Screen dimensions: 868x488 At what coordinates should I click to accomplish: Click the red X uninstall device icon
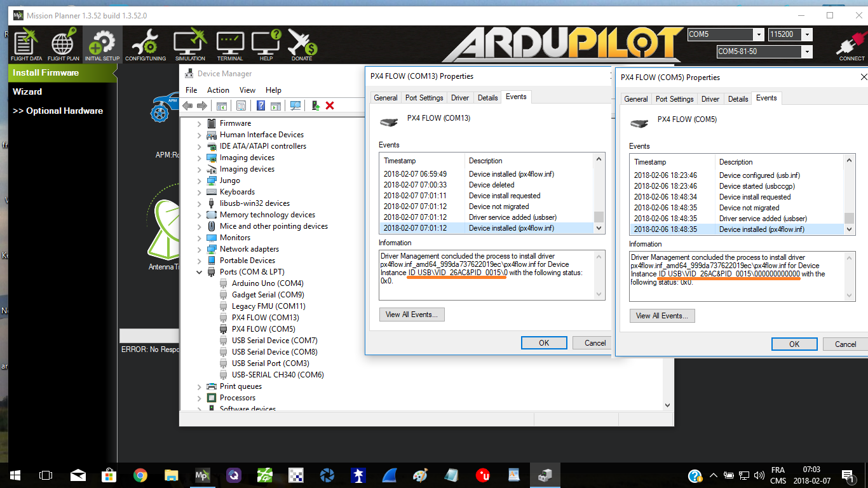click(x=329, y=105)
